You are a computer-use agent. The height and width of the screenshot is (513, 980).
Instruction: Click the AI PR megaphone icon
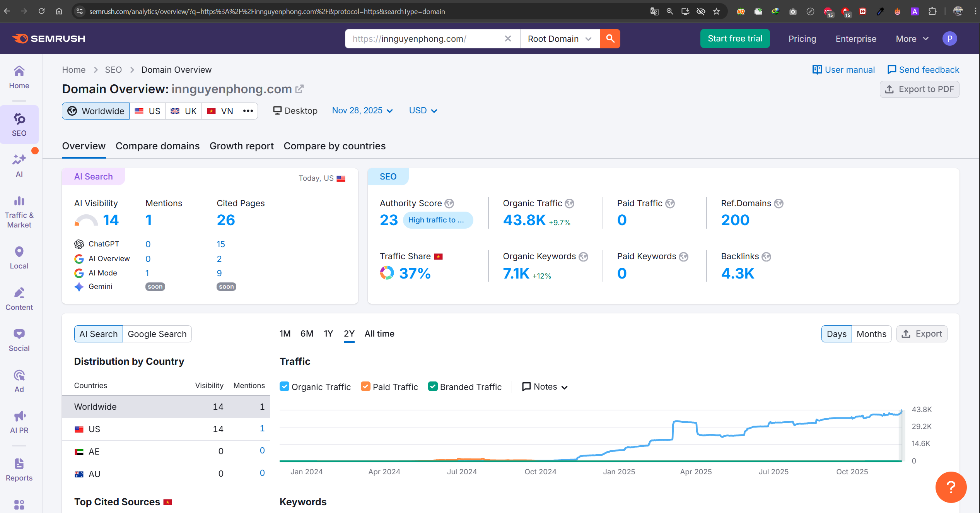(19, 416)
